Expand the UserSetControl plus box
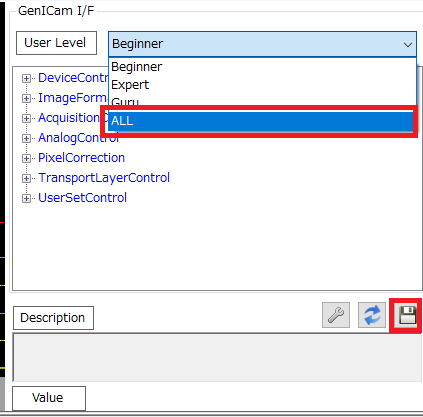This screenshot has width=423, height=417. point(26,198)
